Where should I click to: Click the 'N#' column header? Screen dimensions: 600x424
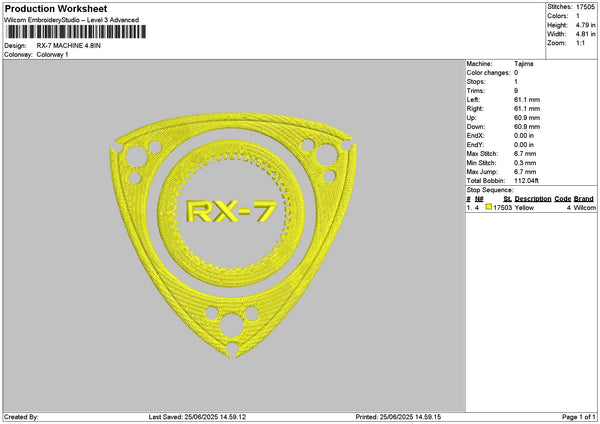479,199
